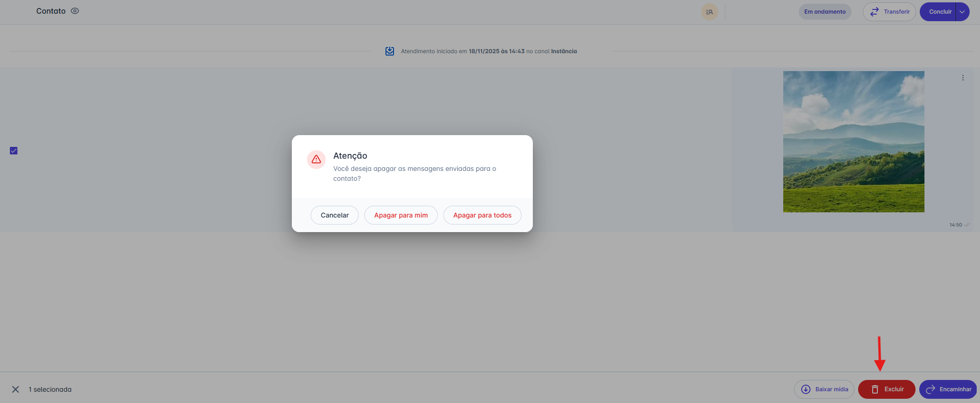980x403 pixels.
Task: Open the three-dot message options menu
Action: click(x=963, y=78)
